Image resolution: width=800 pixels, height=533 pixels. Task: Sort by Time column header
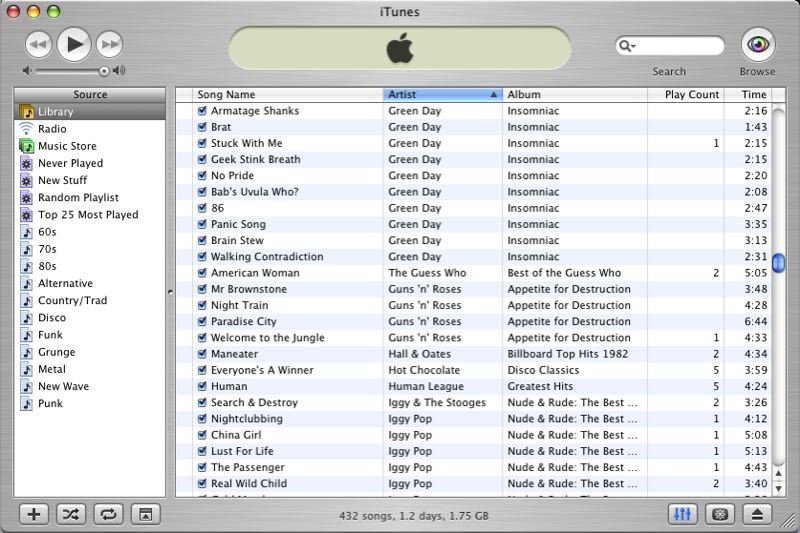[x=748, y=95]
